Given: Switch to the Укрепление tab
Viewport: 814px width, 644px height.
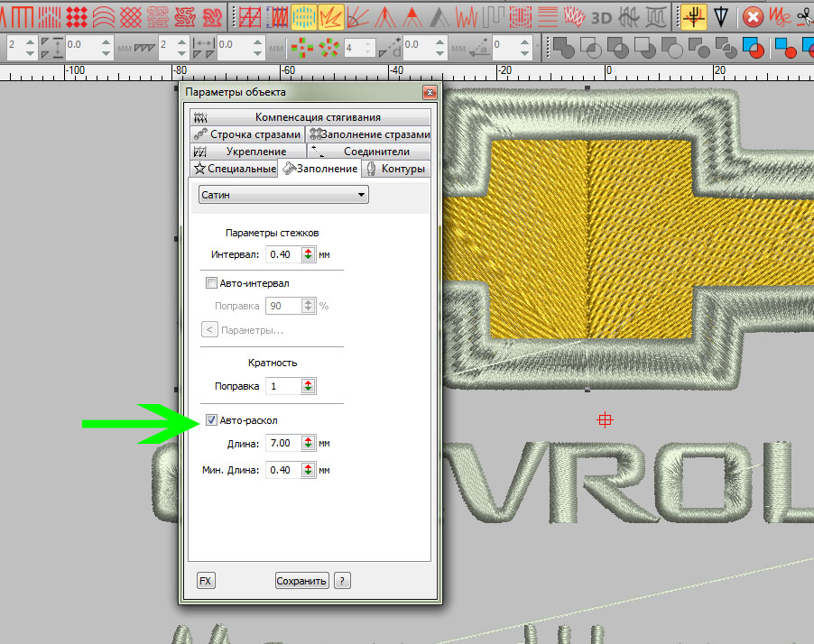Looking at the screenshot, I should point(248,152).
